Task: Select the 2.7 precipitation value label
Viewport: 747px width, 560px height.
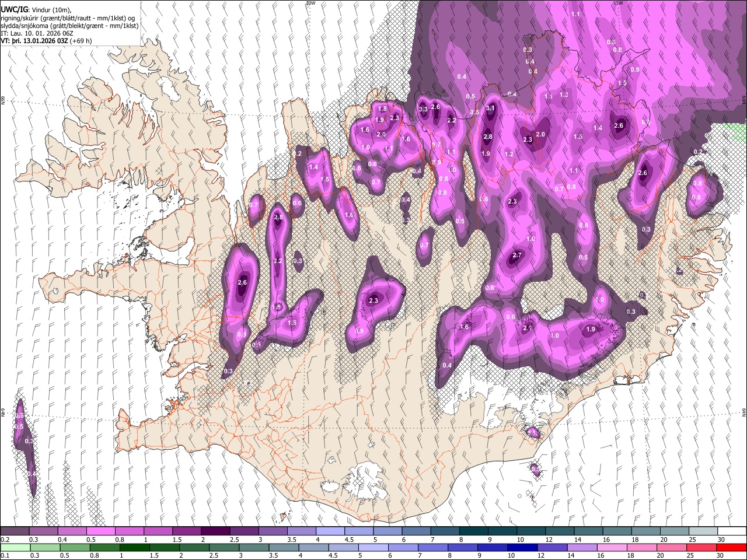Action: pyautogui.click(x=516, y=255)
